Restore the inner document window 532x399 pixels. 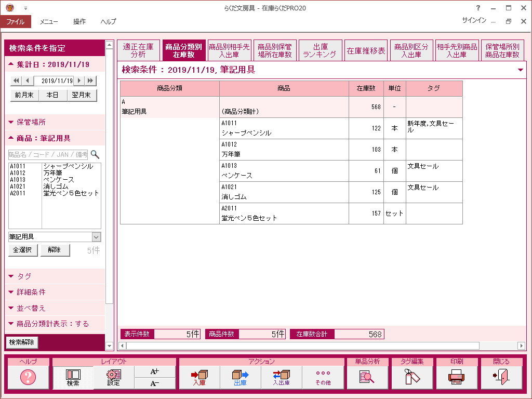[508, 21]
